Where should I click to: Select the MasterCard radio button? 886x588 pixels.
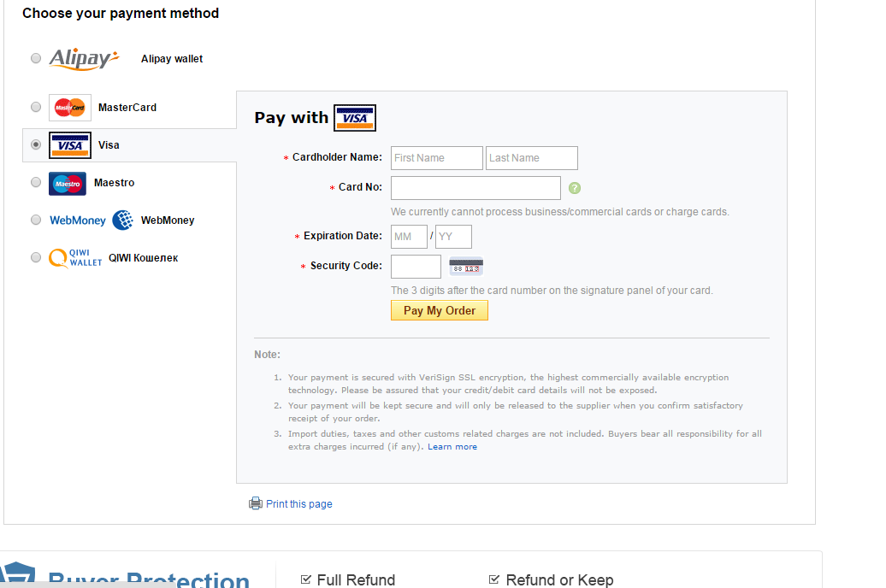tap(36, 107)
